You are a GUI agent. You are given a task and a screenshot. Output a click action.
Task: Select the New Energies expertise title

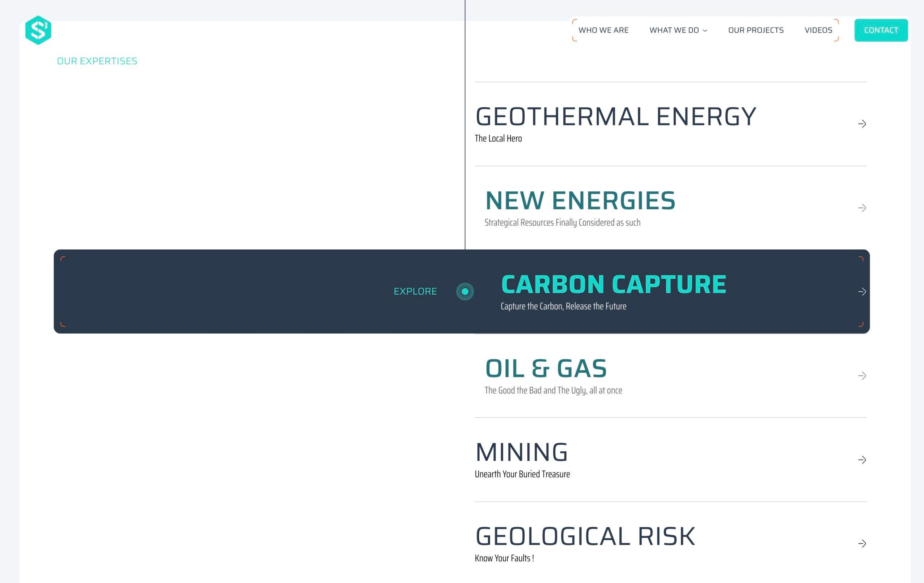tap(580, 200)
